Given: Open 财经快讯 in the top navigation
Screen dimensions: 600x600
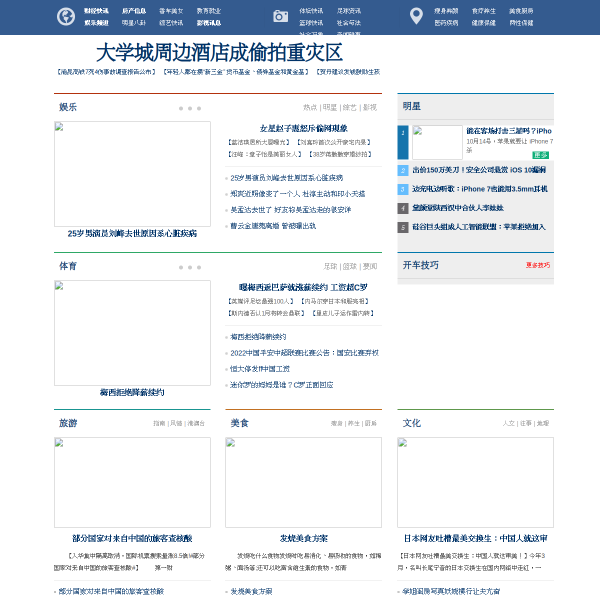Looking at the screenshot, I should click(96, 11).
